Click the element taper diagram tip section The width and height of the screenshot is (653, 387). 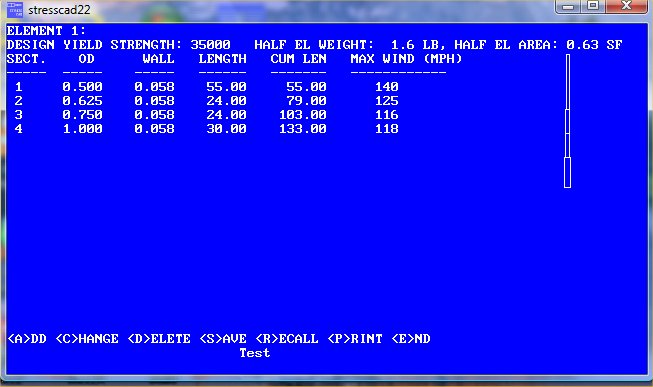point(568,82)
